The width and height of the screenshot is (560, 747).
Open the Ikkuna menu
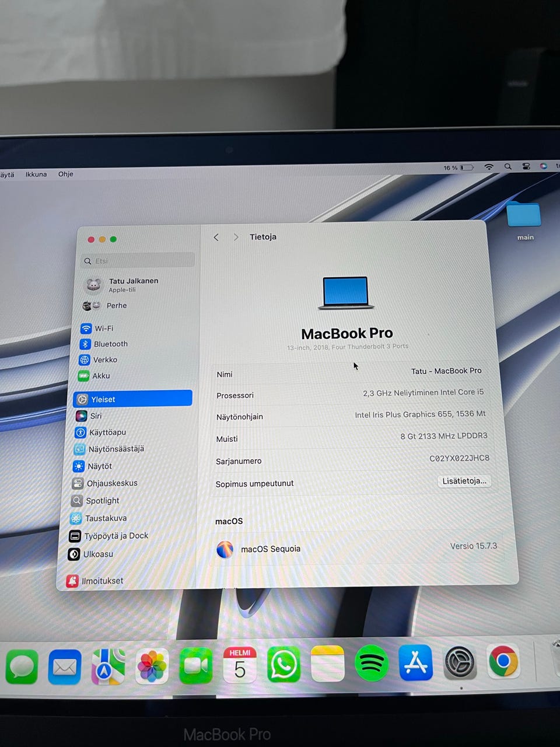pos(36,174)
